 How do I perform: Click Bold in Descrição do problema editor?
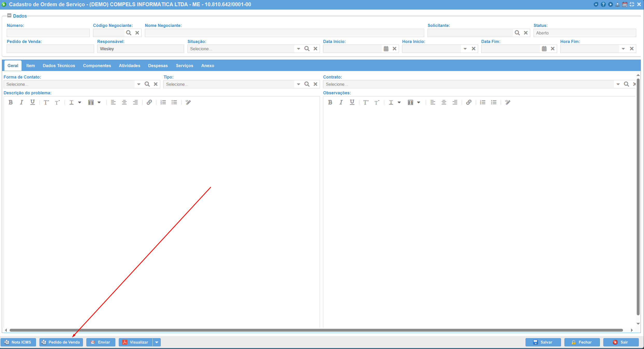11,102
